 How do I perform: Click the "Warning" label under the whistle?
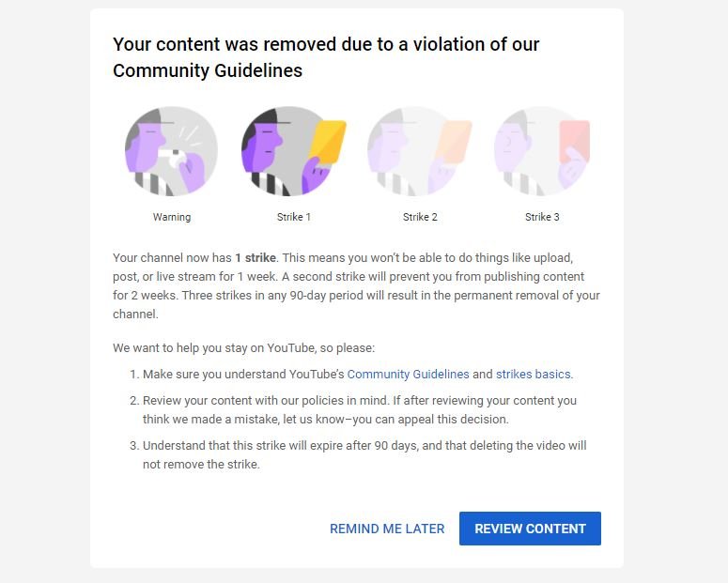(x=172, y=217)
